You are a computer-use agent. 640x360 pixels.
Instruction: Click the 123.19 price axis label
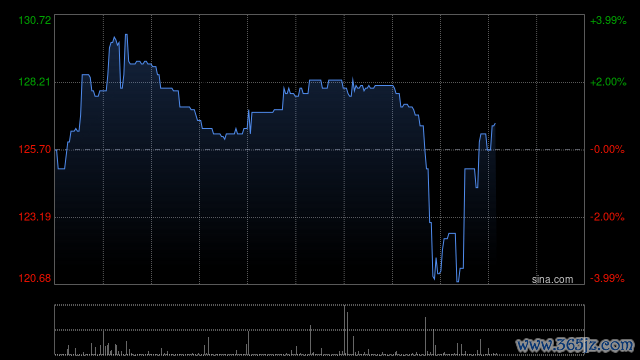(35, 217)
